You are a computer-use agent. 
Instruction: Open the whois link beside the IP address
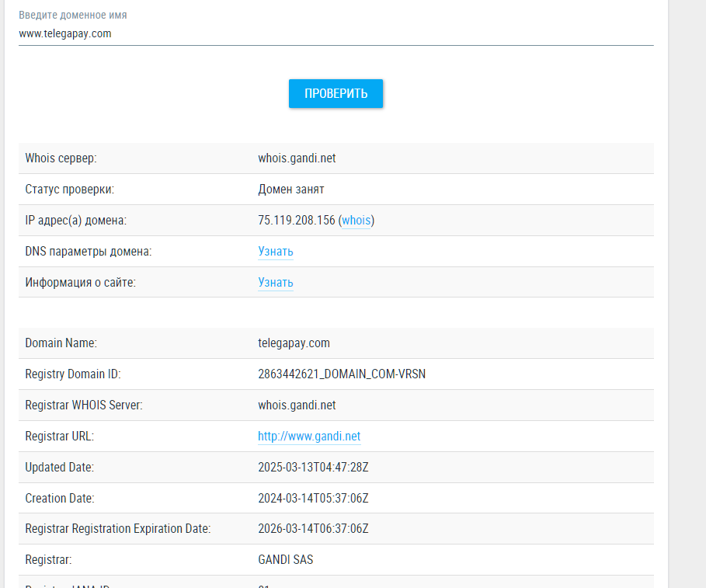pos(356,221)
